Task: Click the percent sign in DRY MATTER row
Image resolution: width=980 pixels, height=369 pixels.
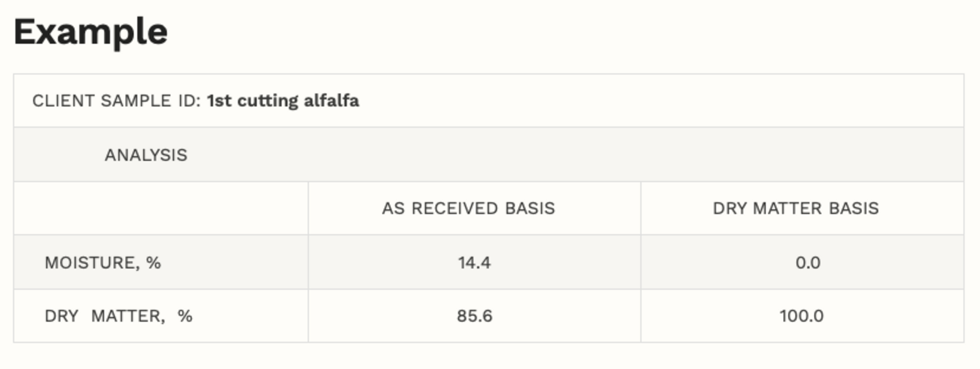Action: tap(185, 316)
